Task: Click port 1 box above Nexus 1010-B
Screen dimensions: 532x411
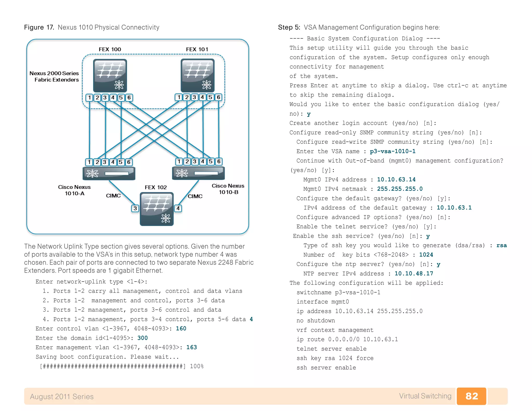Action: [x=179, y=161]
